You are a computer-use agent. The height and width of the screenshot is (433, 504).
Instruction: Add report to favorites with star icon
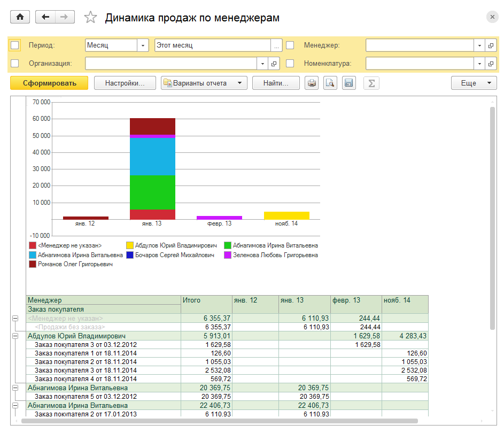[90, 18]
